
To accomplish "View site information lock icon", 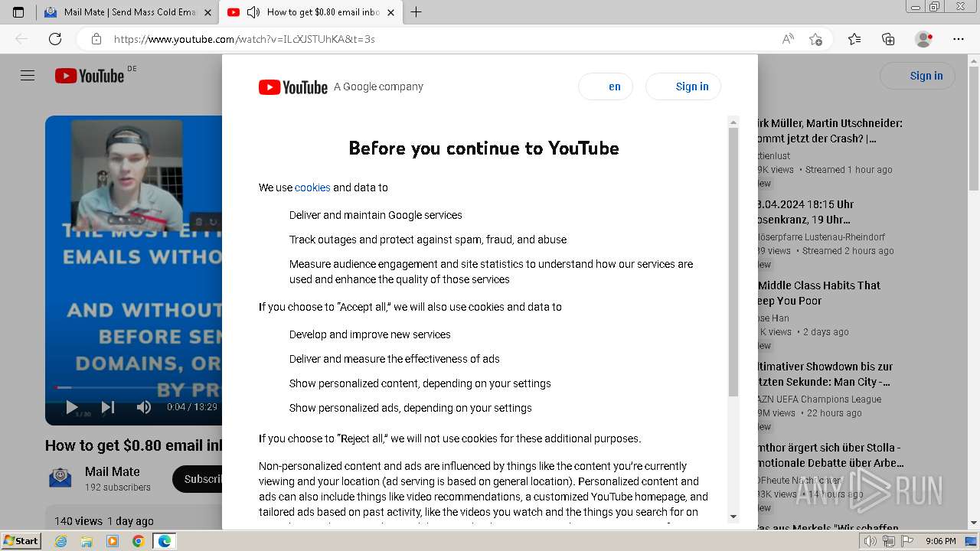I will (96, 39).
